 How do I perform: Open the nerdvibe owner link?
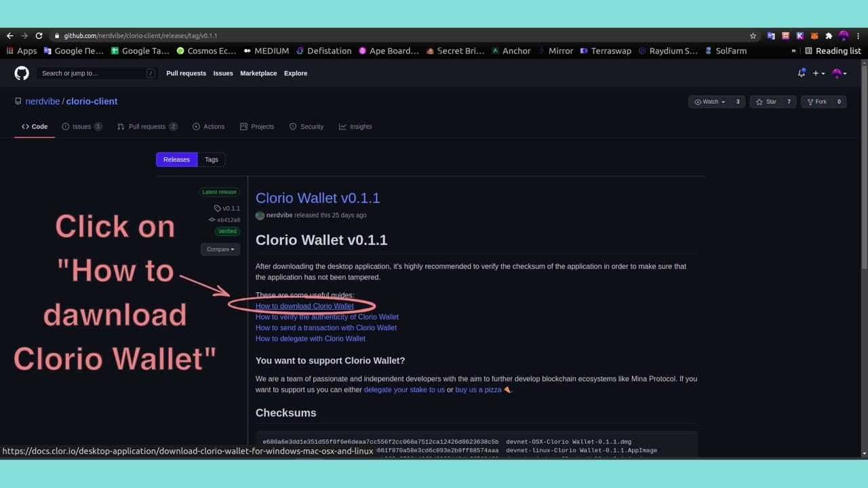[42, 101]
